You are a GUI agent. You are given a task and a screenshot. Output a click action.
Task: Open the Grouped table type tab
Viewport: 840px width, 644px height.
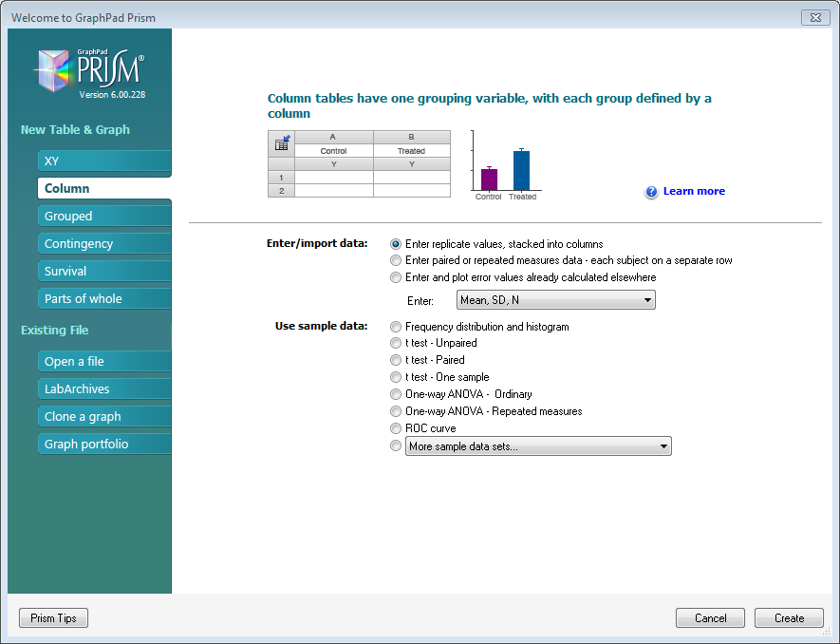pos(103,217)
